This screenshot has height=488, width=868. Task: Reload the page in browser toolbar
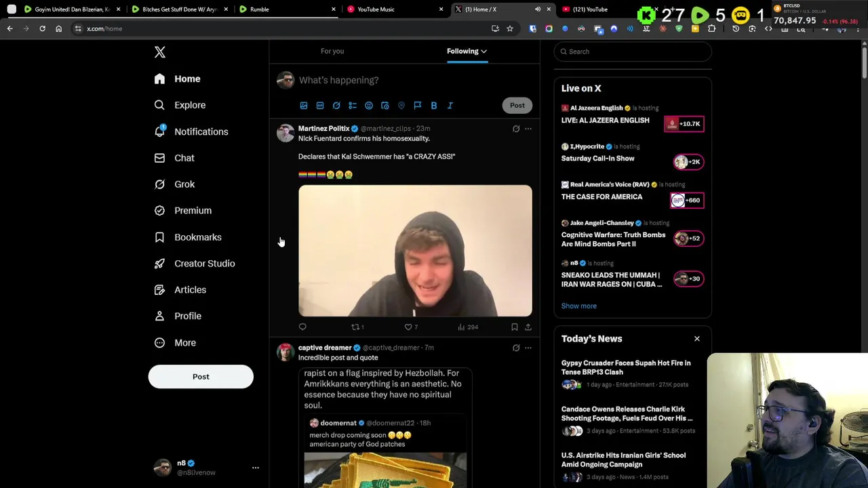click(42, 28)
